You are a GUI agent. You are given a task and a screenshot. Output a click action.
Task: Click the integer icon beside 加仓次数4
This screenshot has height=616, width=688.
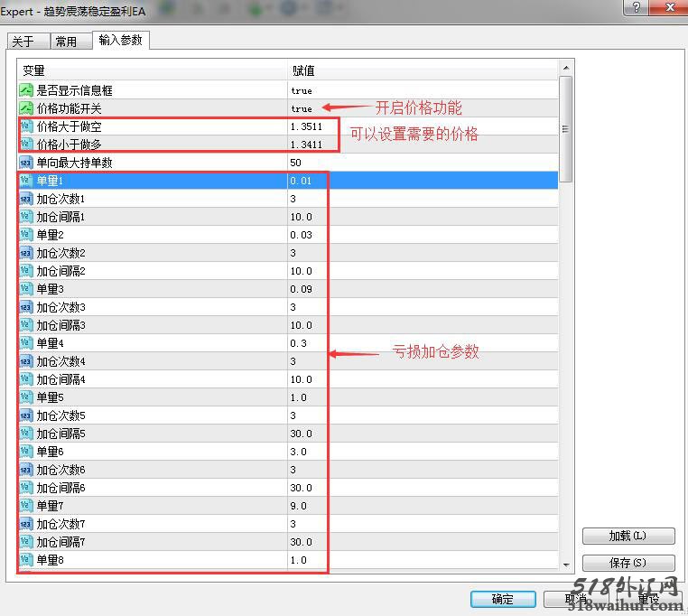[26, 361]
